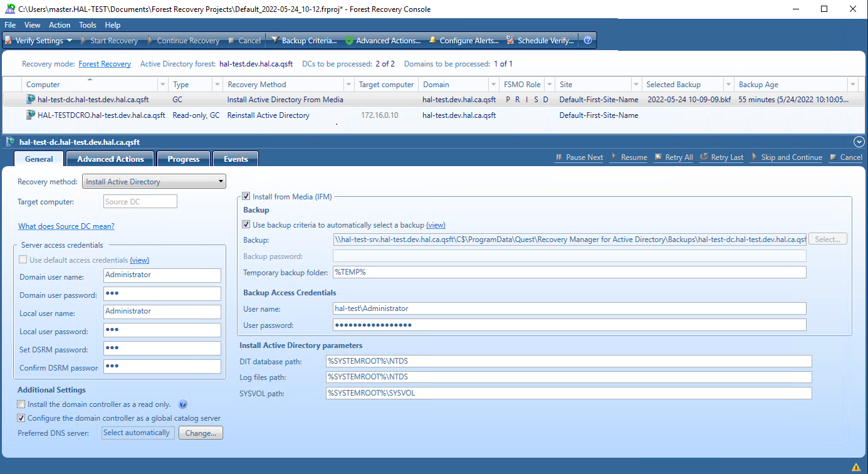
Task: Click the 2022-05-24 10-09-09.bkf backup cell
Action: [689, 100]
